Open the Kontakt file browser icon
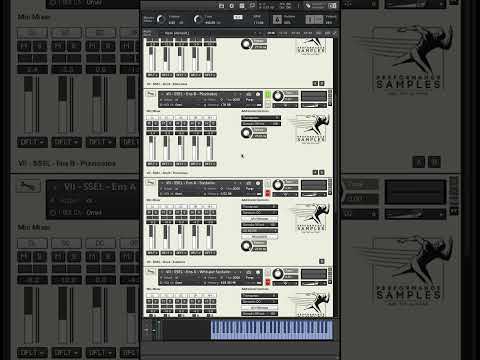The height and width of the screenshot is (360, 480). point(221,6)
